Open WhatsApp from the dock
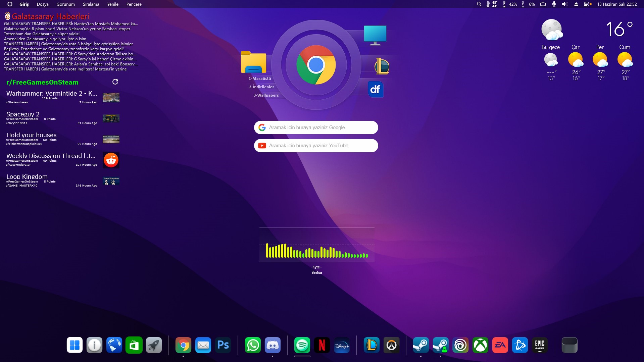Viewport: 644px width, 362px height. [253, 345]
